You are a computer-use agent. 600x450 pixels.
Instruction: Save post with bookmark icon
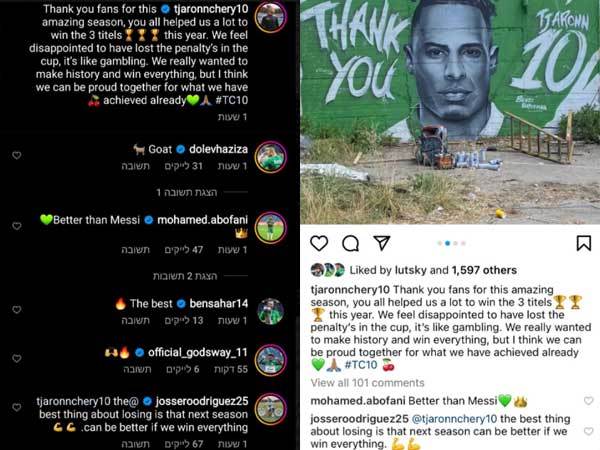[584, 243]
